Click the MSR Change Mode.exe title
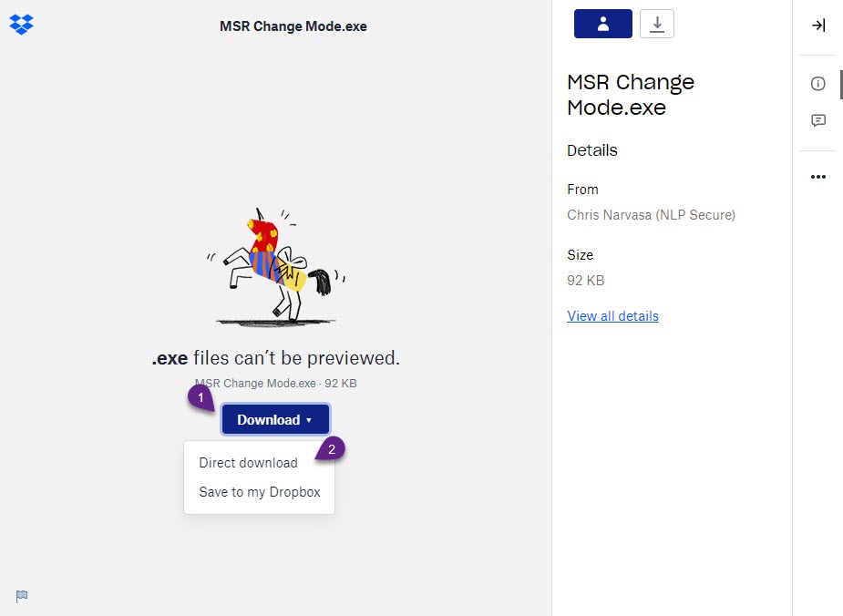 [x=293, y=26]
